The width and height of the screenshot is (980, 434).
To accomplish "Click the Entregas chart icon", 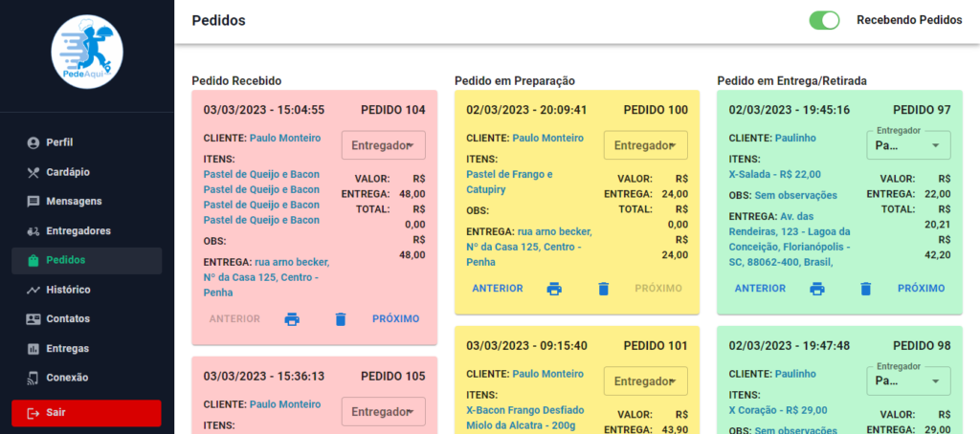I will [33, 349].
